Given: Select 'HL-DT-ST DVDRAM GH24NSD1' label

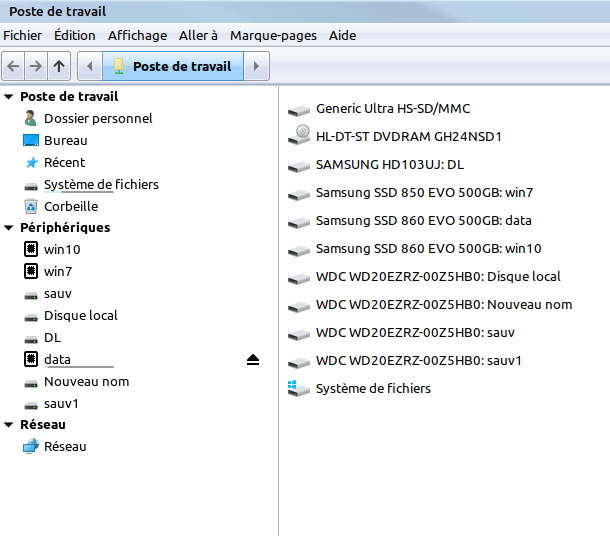Looking at the screenshot, I should (x=408, y=137).
